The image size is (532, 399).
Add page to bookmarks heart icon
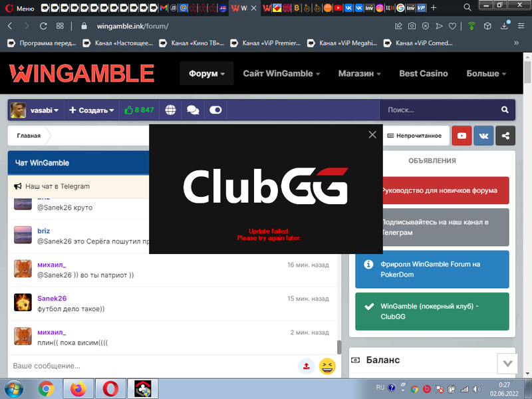(452, 27)
